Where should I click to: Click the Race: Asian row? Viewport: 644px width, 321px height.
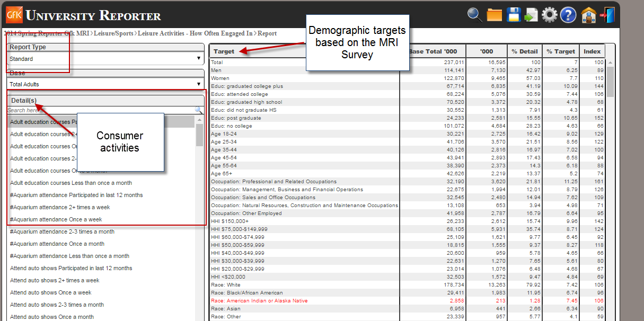[x=407, y=308]
